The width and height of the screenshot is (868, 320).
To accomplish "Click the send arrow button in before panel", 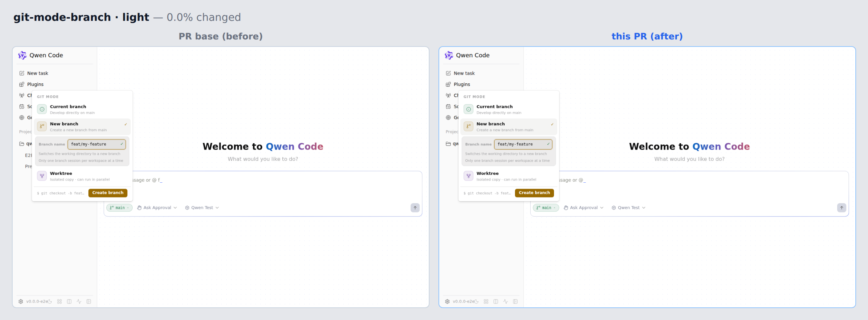I will 415,208.
